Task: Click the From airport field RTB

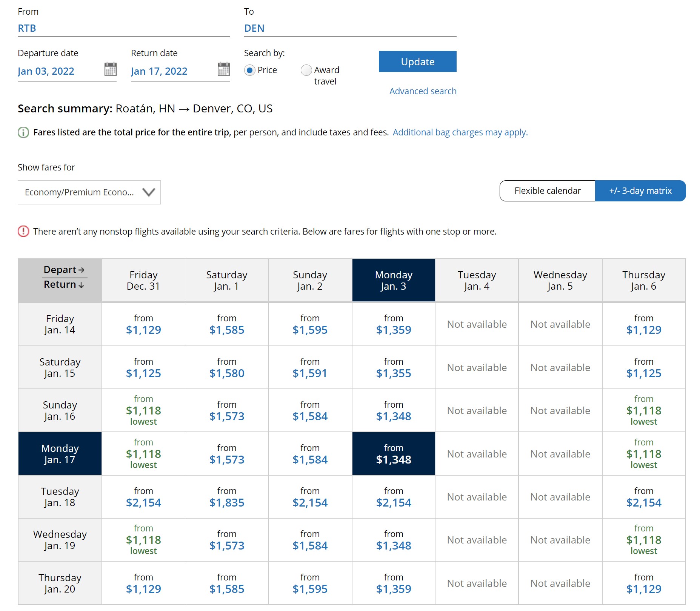Action: pos(123,28)
